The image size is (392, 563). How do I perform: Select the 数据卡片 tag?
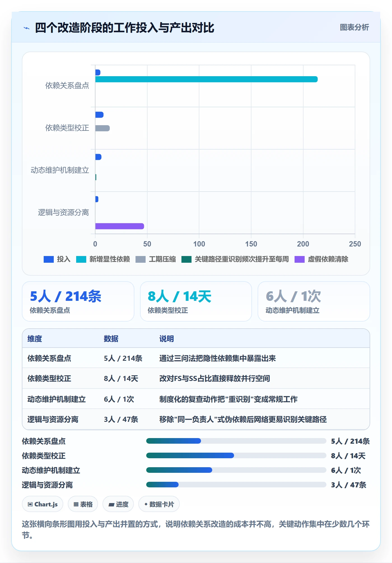click(x=159, y=504)
